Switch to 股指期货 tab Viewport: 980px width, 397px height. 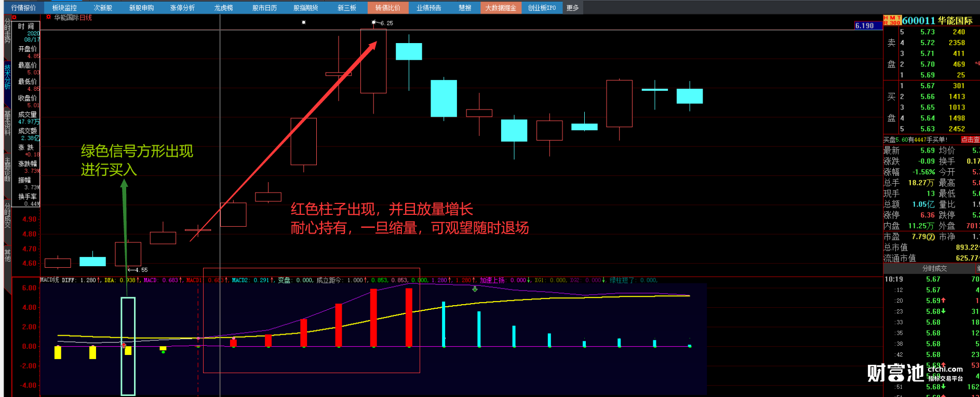click(x=305, y=8)
